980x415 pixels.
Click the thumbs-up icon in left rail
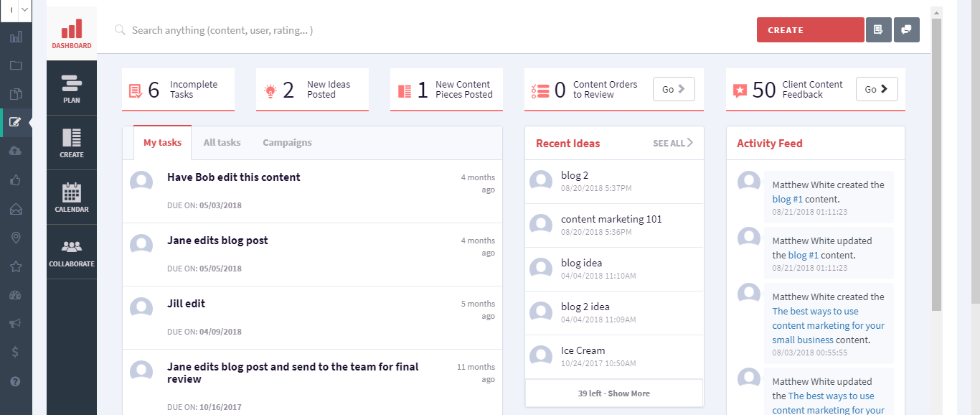tap(15, 180)
